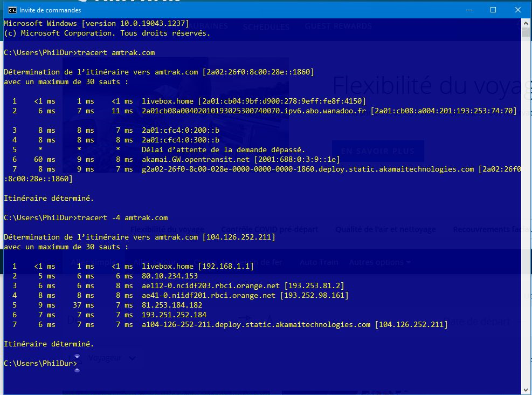The image size is (532, 395).
Task: Click the '[193.253.81.2]' address in hop 3
Action: (x=314, y=285)
